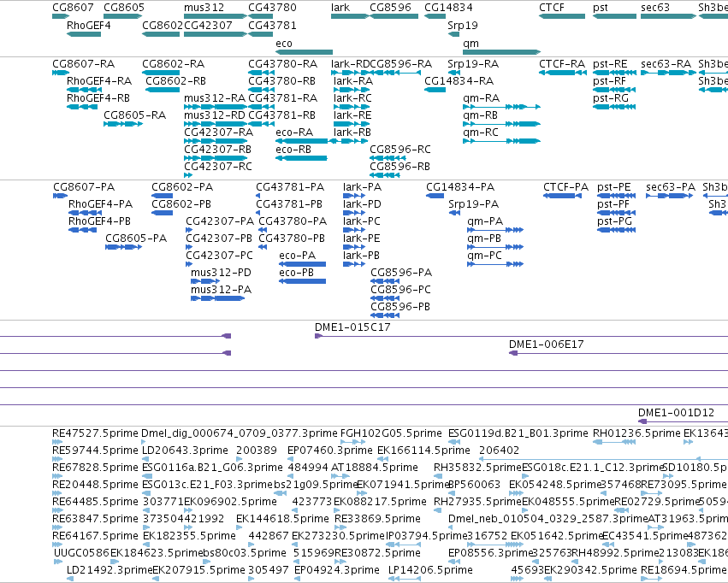Click the CG8596-PB protein label
This screenshot has width=728, height=583.
[x=400, y=307]
